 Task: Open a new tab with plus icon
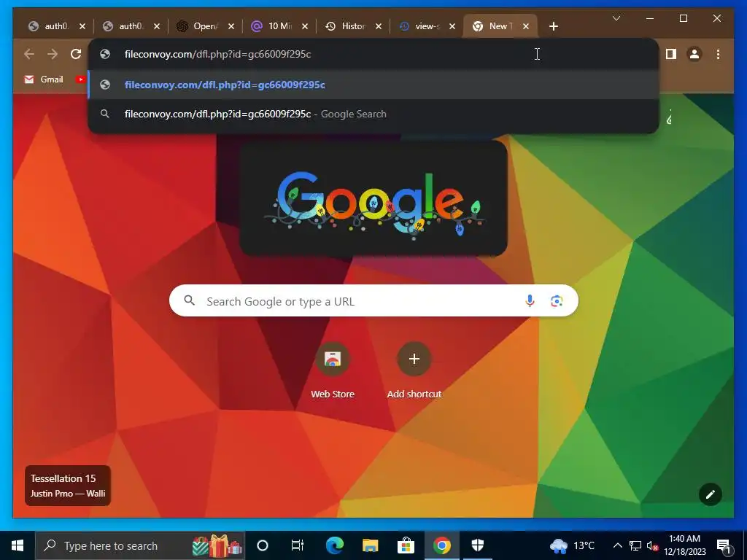(x=553, y=27)
